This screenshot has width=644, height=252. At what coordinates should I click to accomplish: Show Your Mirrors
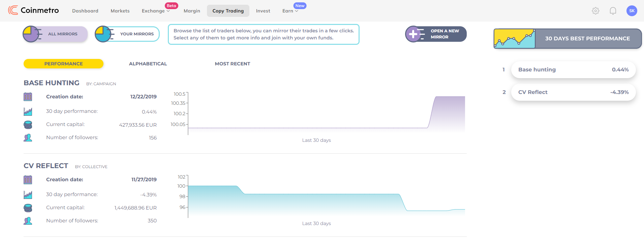pyautogui.click(x=127, y=34)
